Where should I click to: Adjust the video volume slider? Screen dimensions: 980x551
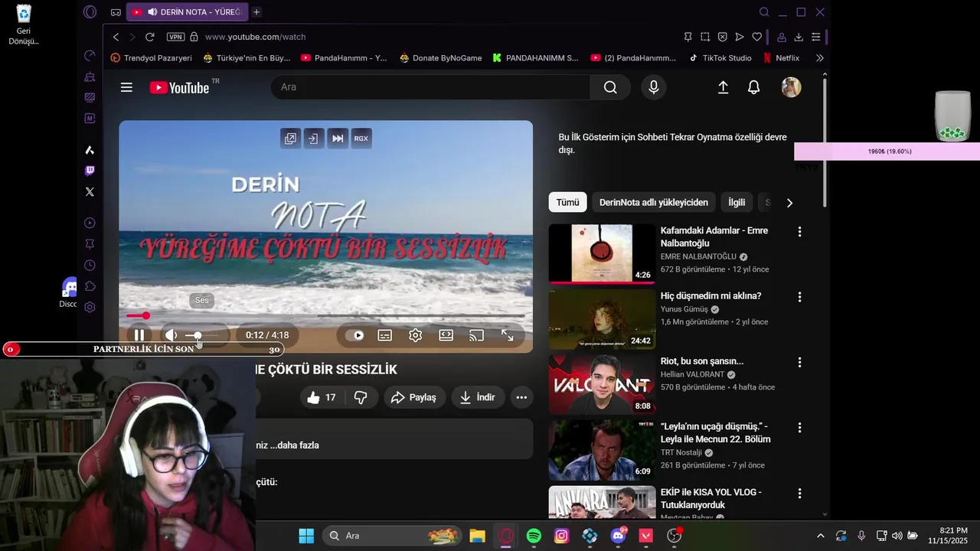pos(202,335)
